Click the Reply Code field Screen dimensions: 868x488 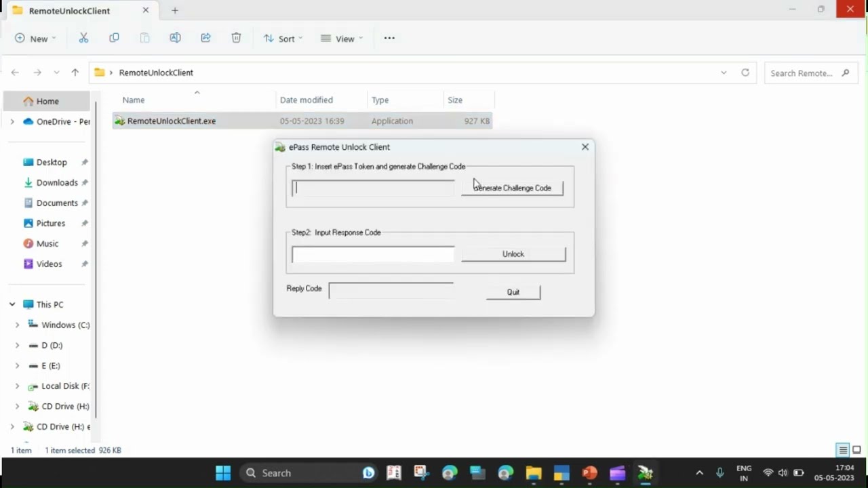coord(391,290)
